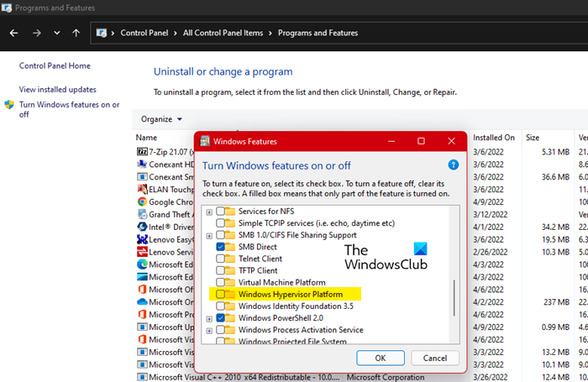Select the Google Chrome program icon
The height and width of the screenshot is (382, 588).
pos(142,201)
